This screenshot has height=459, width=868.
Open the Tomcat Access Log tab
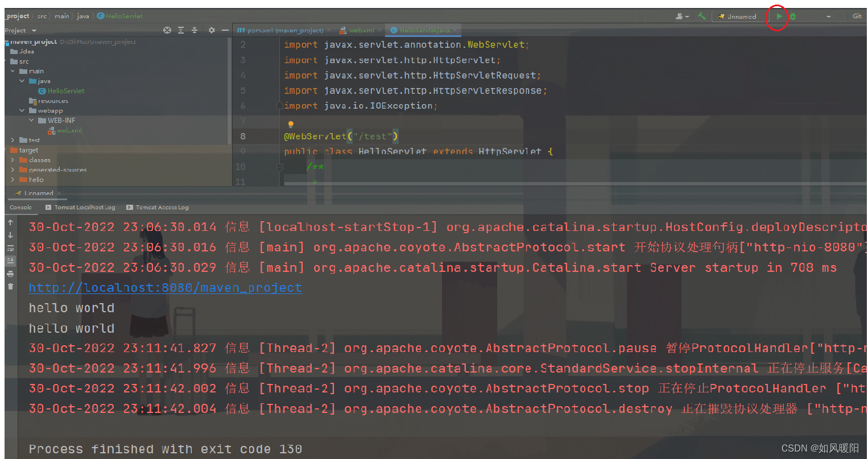pos(158,208)
